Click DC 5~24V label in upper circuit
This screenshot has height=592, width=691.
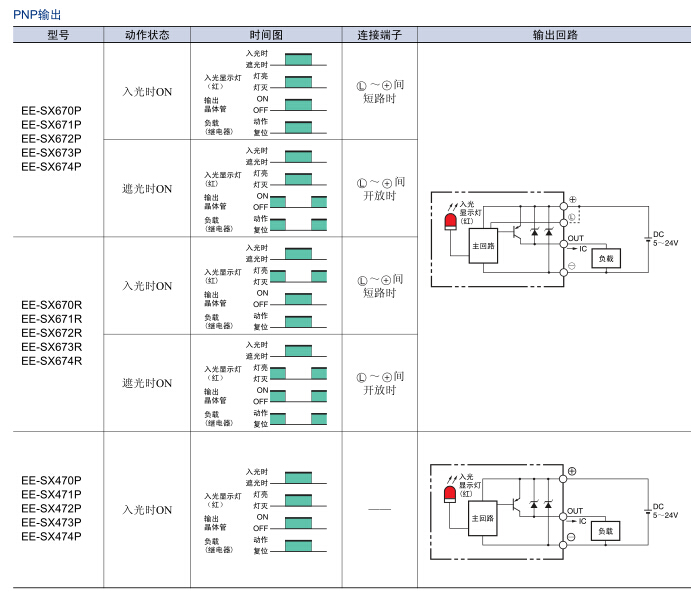coord(665,238)
